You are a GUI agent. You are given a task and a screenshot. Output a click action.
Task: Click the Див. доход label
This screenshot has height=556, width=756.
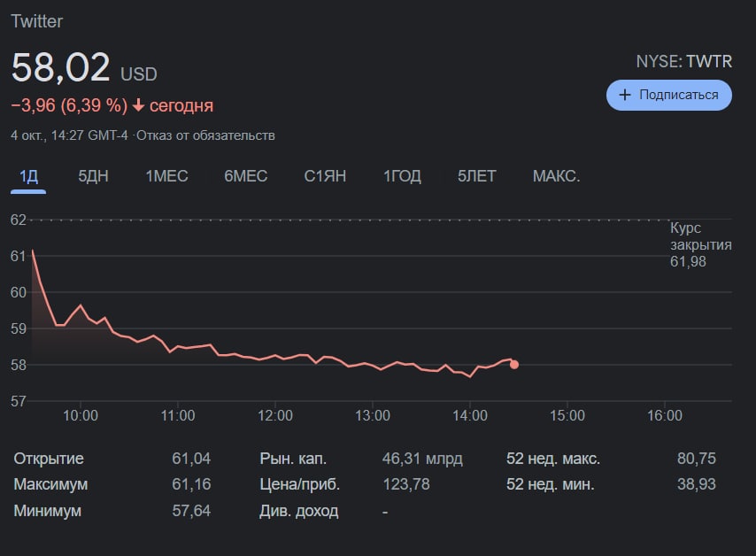pos(298,511)
